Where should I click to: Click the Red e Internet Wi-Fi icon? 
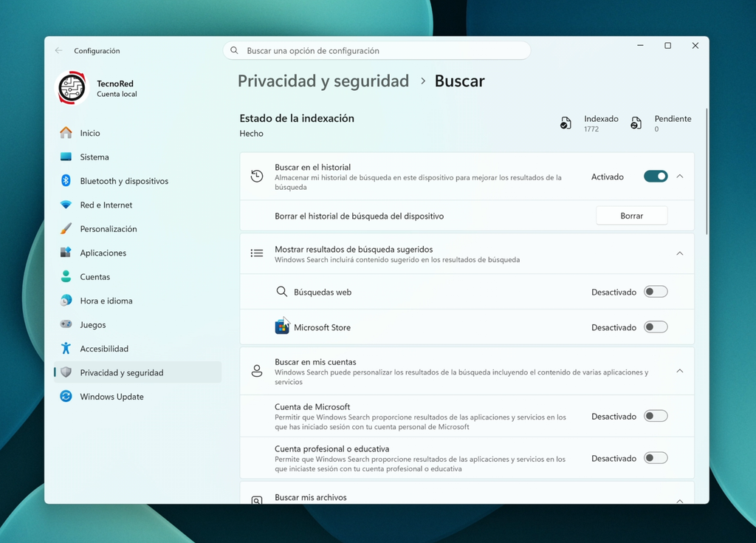click(x=66, y=205)
